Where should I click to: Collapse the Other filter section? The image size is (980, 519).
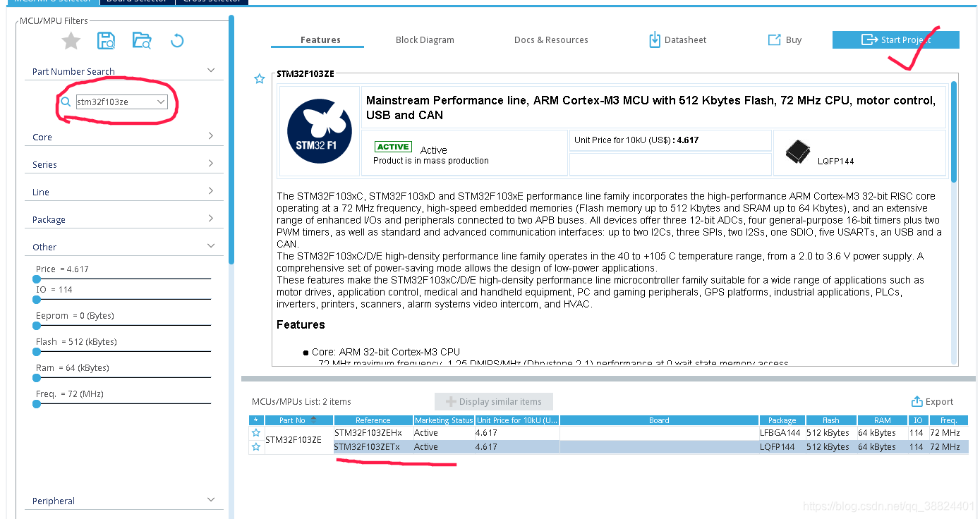point(210,246)
